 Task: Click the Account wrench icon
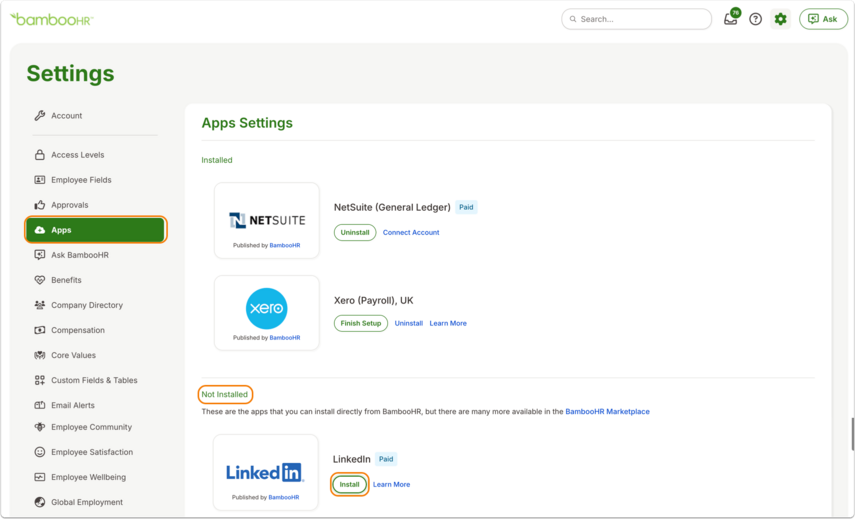pyautogui.click(x=40, y=116)
